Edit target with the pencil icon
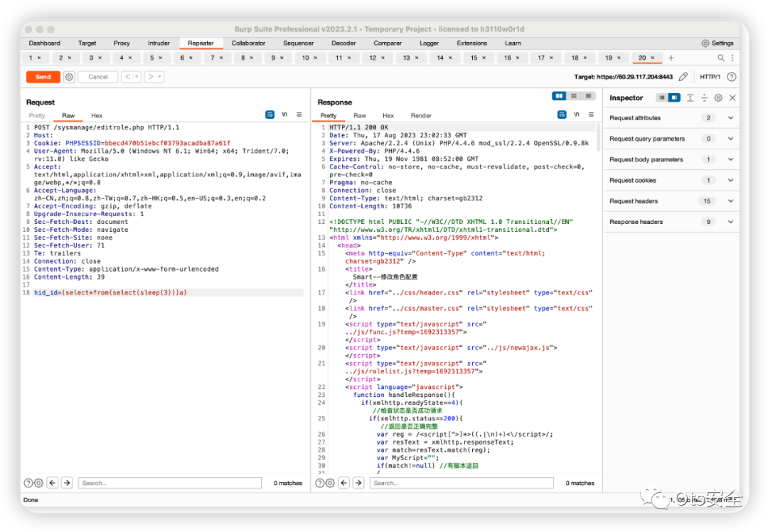The image size is (768, 532). pos(683,76)
